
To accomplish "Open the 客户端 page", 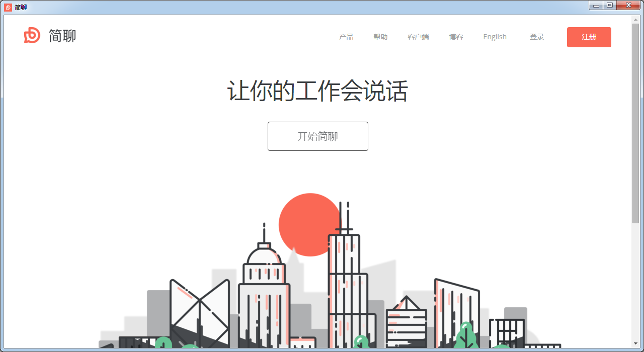I will point(418,36).
